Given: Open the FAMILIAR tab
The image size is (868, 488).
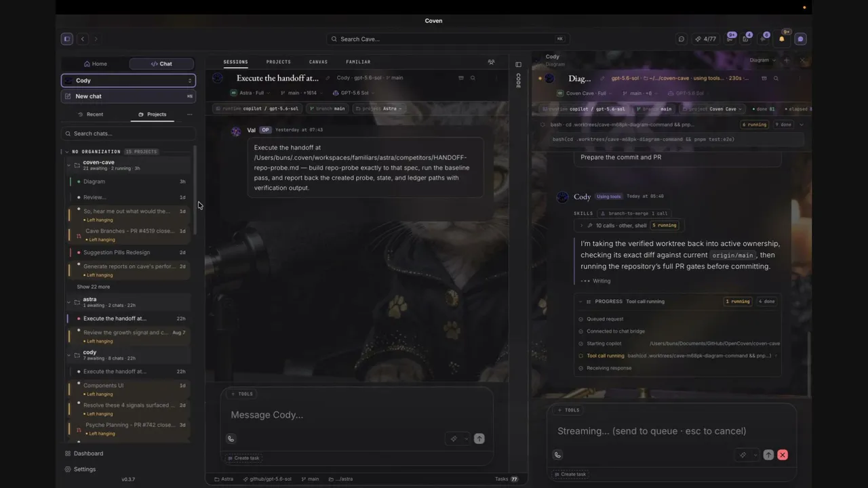Looking at the screenshot, I should (358, 62).
